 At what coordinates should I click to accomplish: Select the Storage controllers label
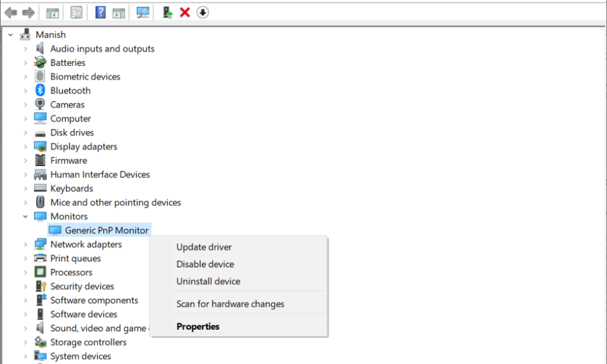coord(88,342)
